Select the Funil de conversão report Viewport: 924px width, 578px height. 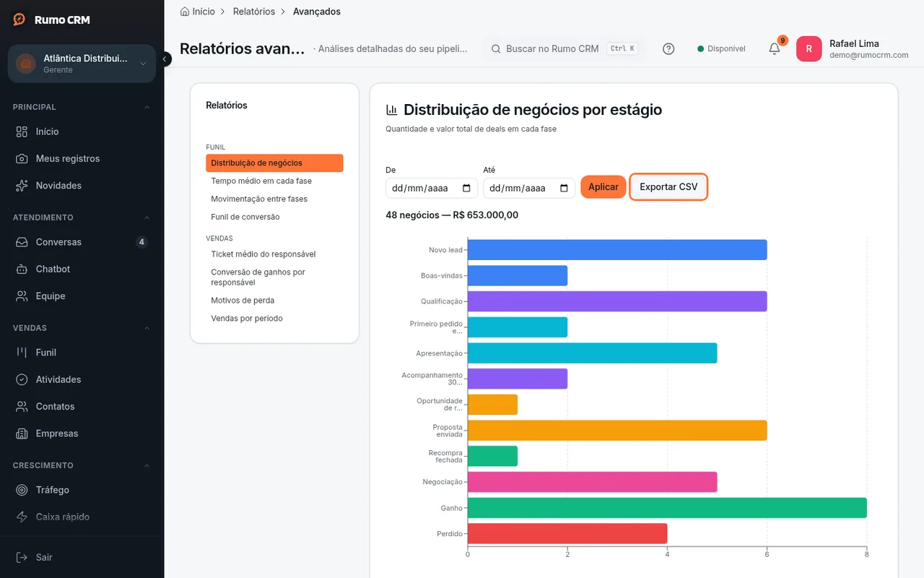(274, 217)
